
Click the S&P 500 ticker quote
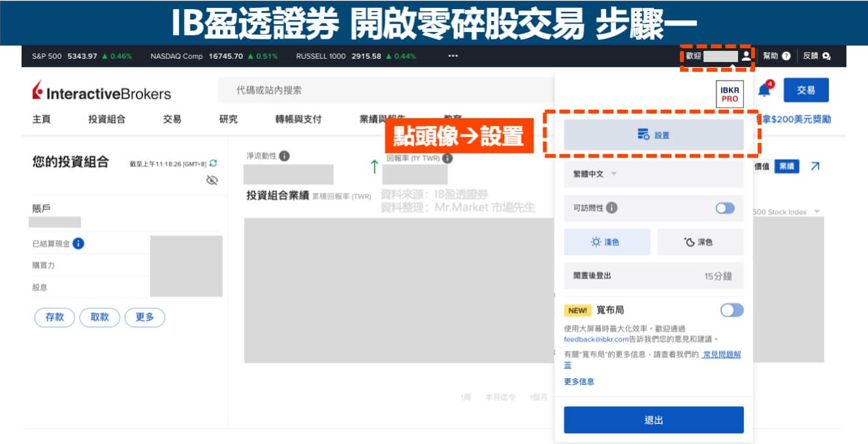[82, 56]
